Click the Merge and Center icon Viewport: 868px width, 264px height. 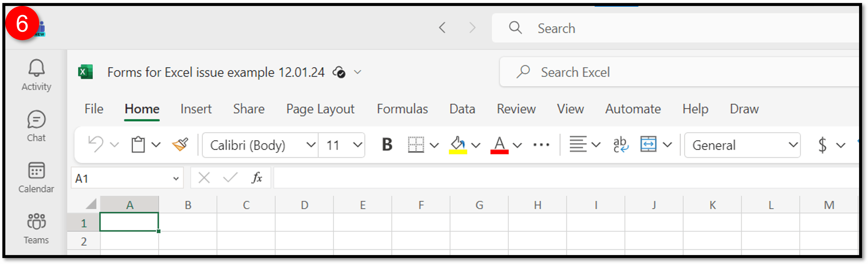click(x=648, y=145)
